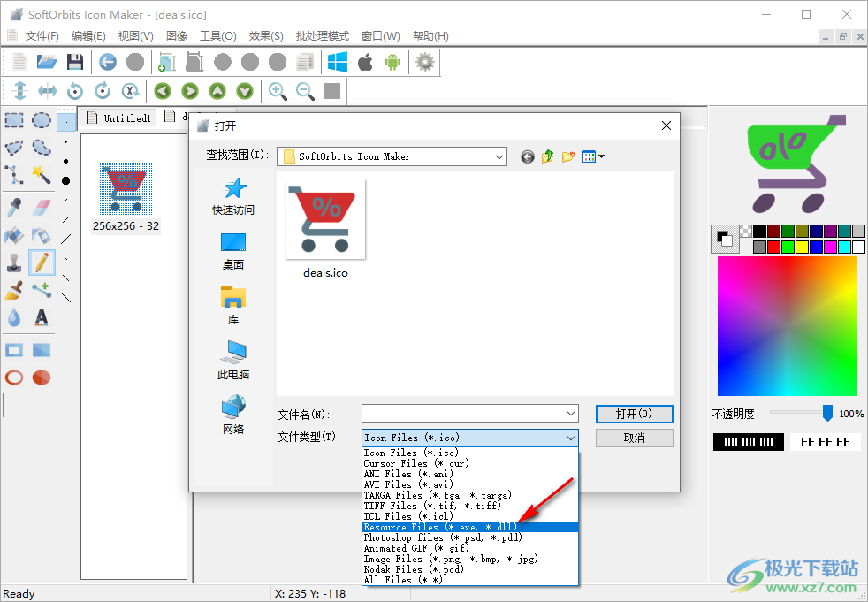This screenshot has width=868, height=602.
Task: Click the rotate clockwise icon
Action: (103, 90)
